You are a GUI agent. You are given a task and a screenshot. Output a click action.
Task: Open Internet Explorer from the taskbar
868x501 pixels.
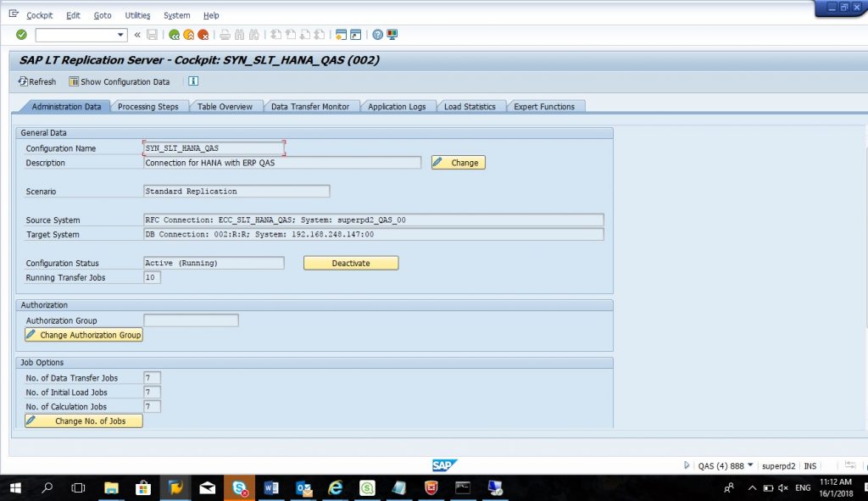(335, 487)
